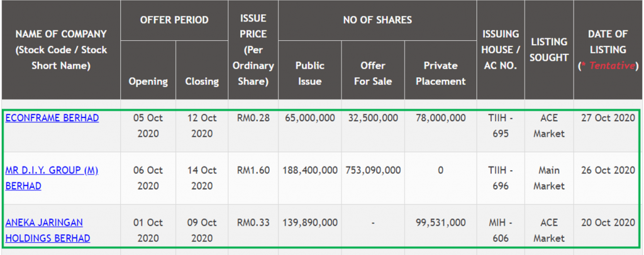Click the Main Market listing cell

[x=549, y=178]
